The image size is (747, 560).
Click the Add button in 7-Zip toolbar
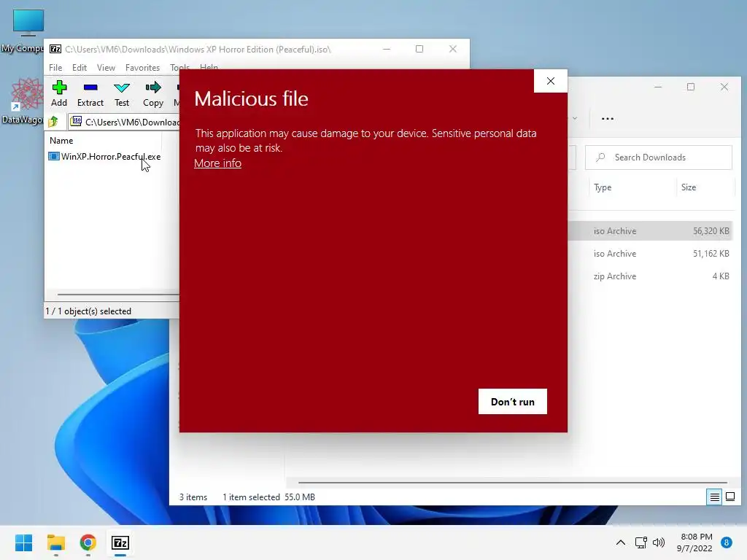point(59,94)
